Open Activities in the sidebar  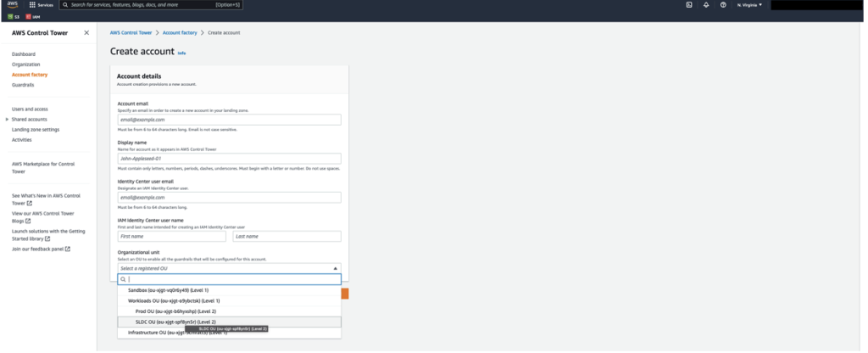click(21, 140)
